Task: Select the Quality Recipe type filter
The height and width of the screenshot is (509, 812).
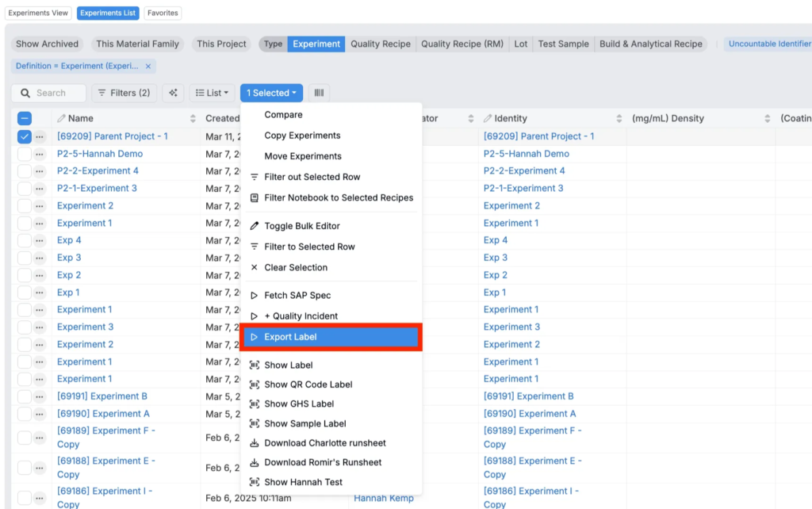Action: point(381,44)
